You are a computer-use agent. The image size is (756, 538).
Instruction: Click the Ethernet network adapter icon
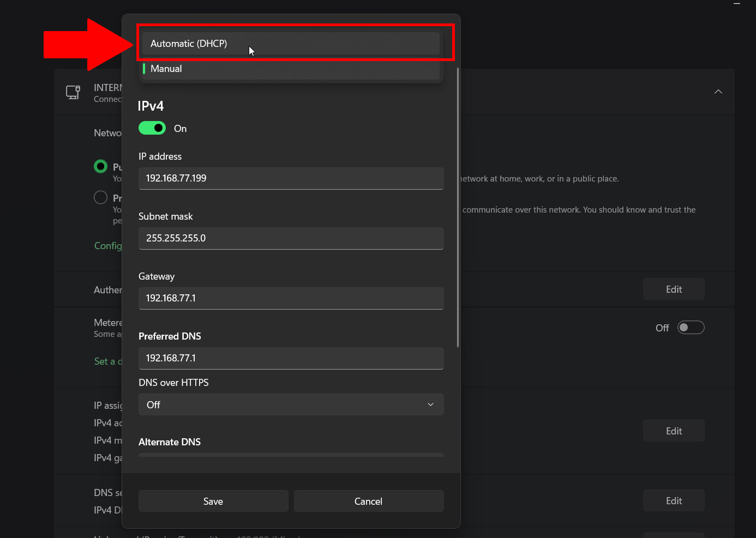click(x=73, y=92)
